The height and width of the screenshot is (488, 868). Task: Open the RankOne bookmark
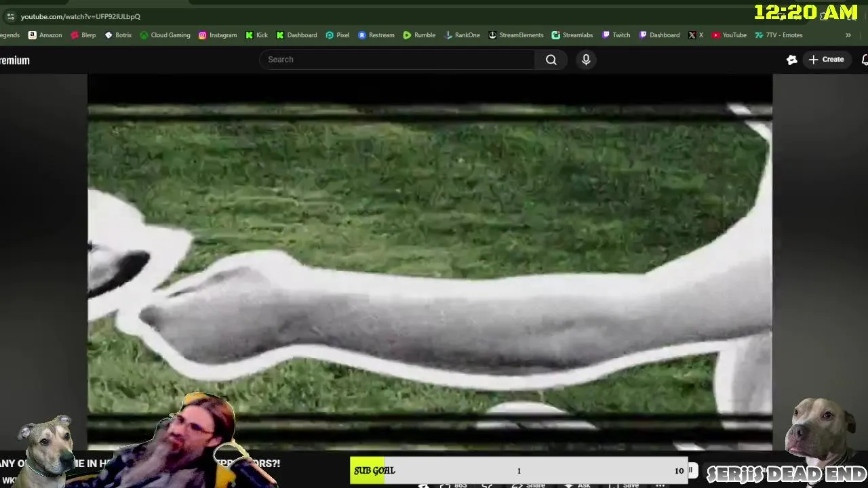point(462,35)
